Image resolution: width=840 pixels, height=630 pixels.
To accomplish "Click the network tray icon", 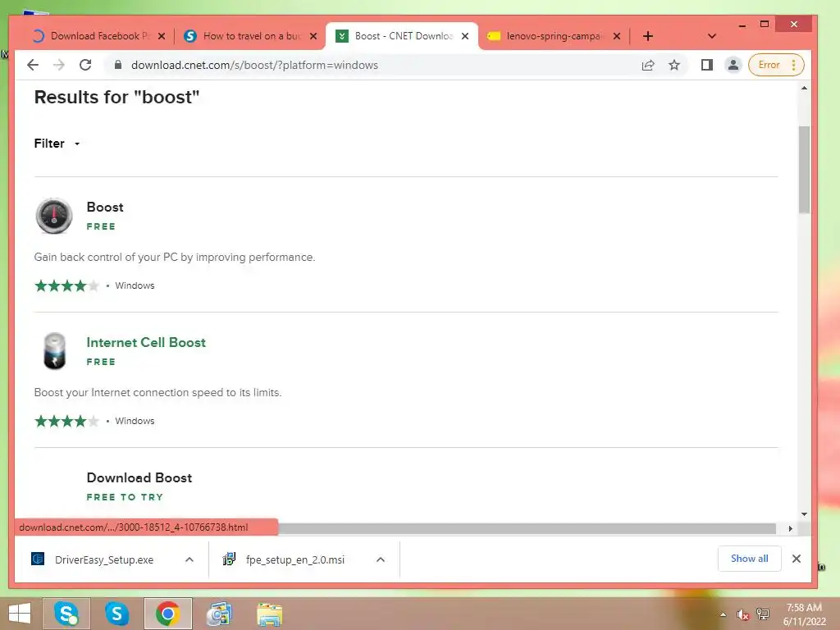I will tap(762, 614).
